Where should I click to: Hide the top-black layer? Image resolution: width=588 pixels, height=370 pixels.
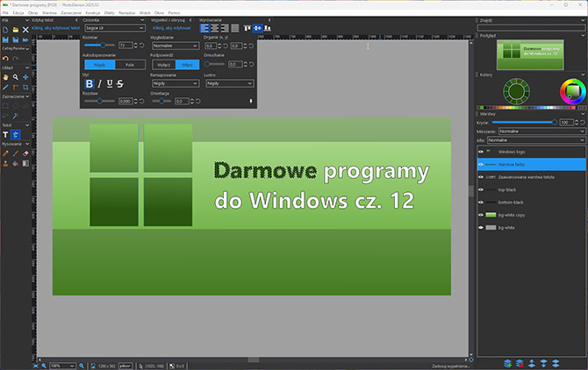coord(481,189)
